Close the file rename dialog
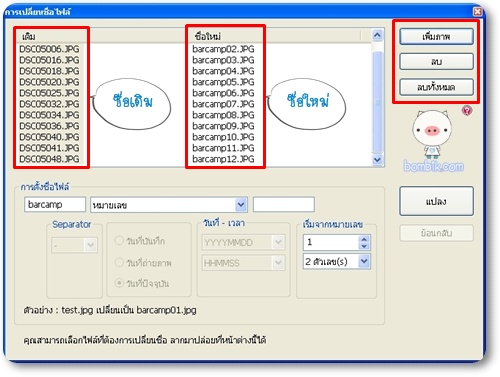This screenshot has height=377, width=500. point(477,12)
